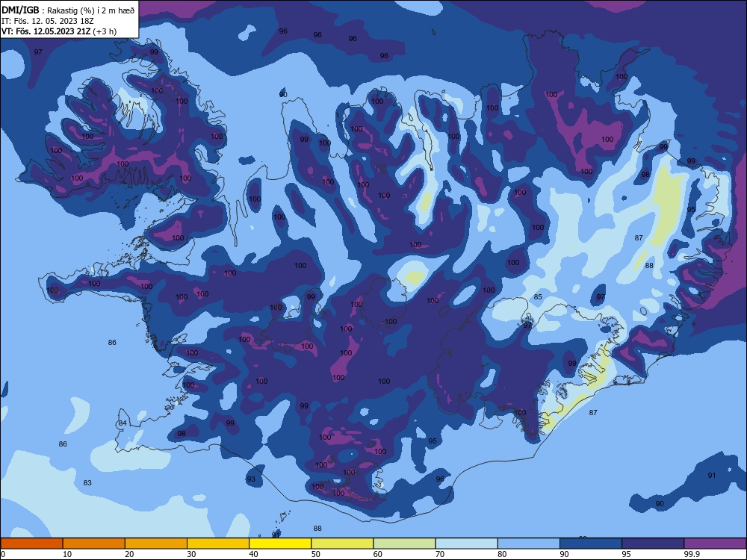Image resolution: width=747 pixels, height=560 pixels.
Task: Click the purple above-99.9 legend swatch
Action: 715,544
